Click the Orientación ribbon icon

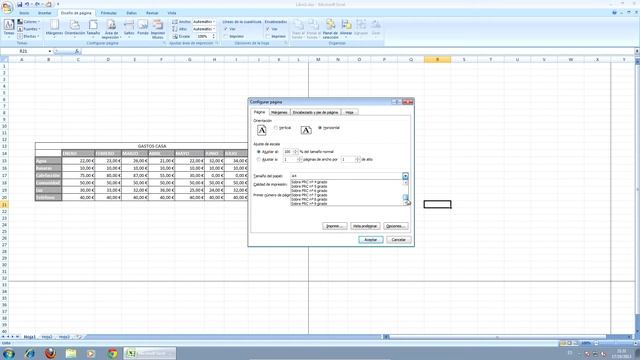coord(75,29)
